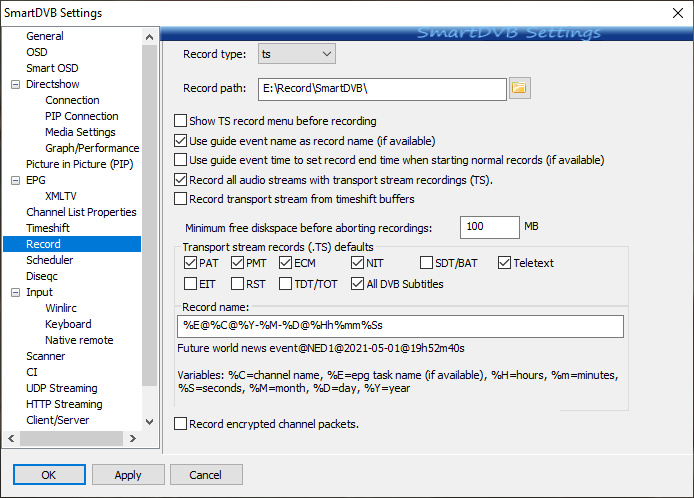This screenshot has height=498, width=694.
Task: Enable Show TS record menu before recording
Action: click(x=180, y=121)
